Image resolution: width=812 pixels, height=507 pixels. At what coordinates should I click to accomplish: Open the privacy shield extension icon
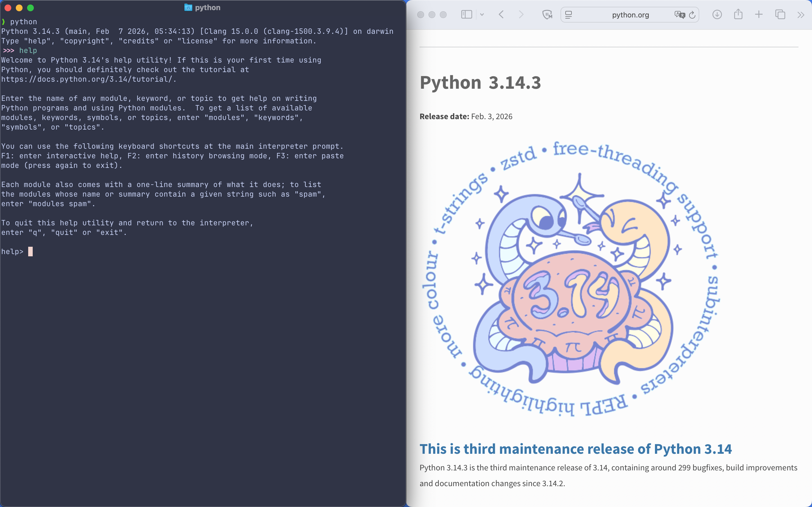point(547,14)
